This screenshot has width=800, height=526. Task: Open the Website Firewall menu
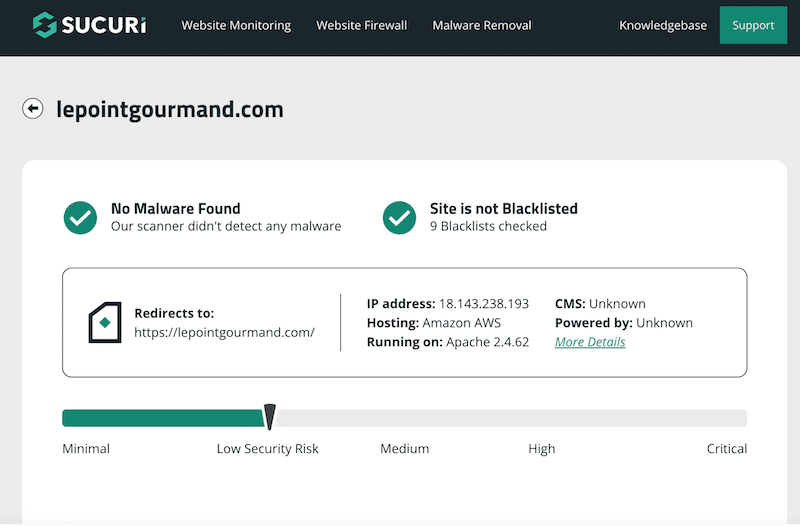click(362, 26)
